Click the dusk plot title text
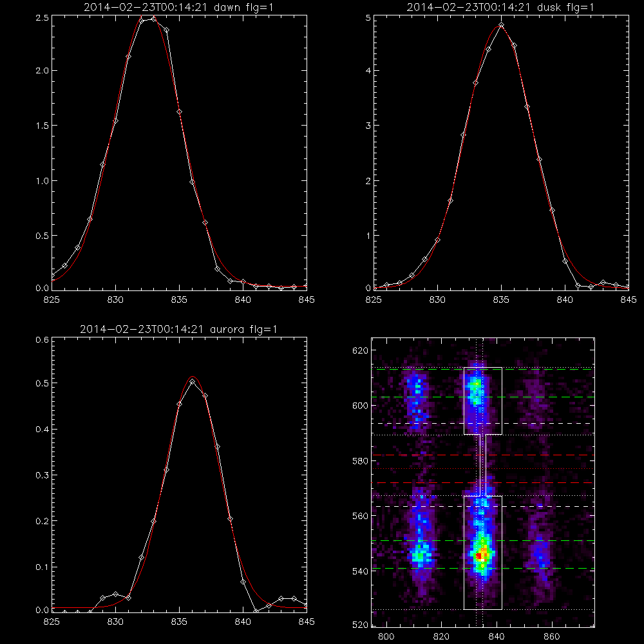Screen dimensions: 644x644 click(x=500, y=7)
